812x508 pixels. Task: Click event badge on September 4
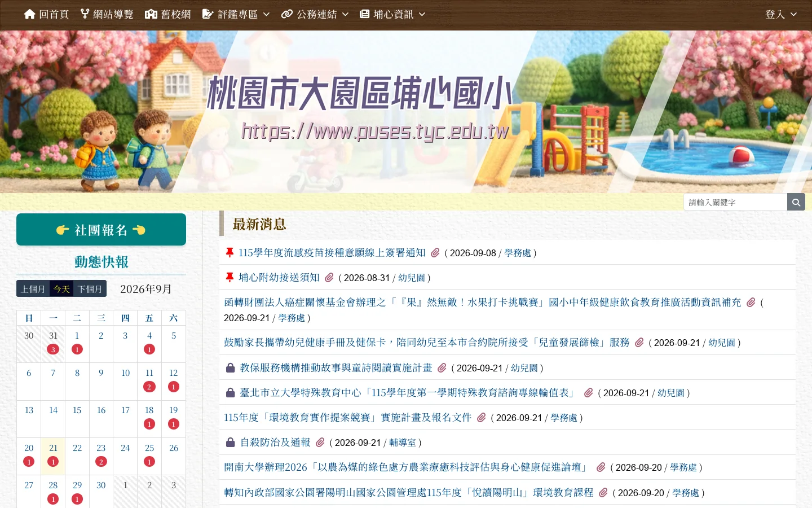(149, 349)
